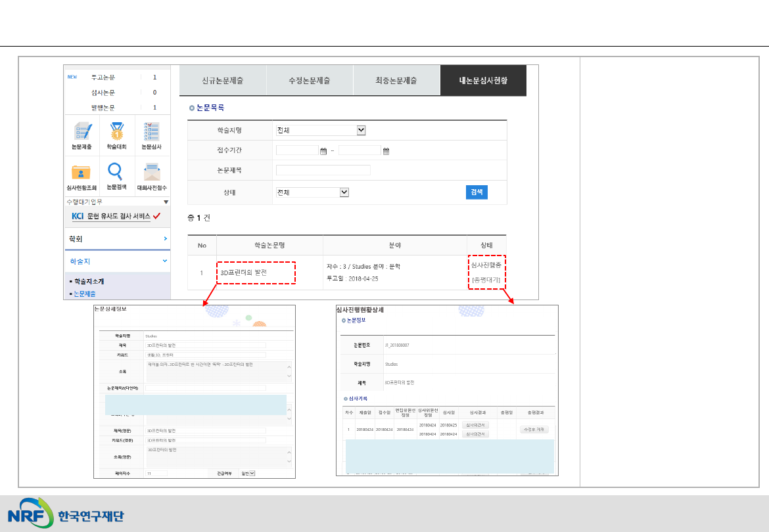Open the start date calendar picker
769x532 pixels.
(x=323, y=151)
